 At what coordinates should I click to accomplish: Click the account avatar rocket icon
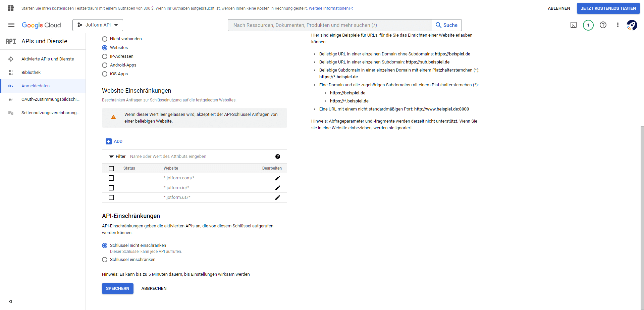point(632,25)
